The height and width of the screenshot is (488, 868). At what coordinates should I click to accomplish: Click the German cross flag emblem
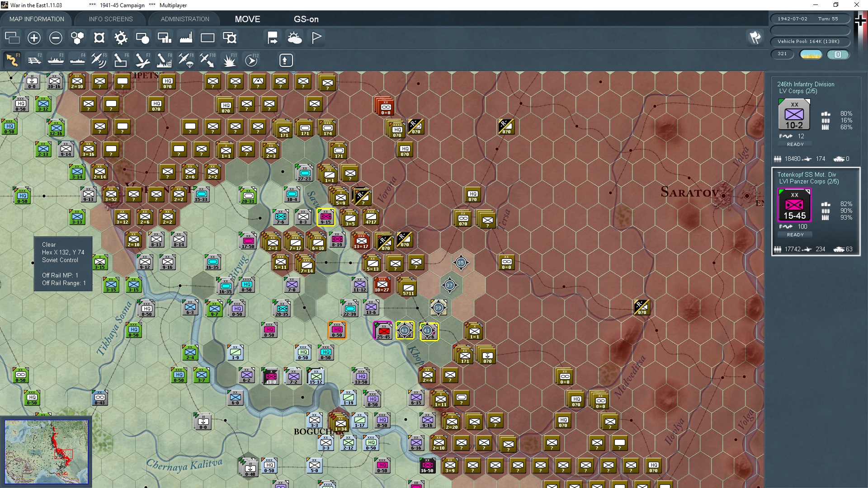click(860, 21)
